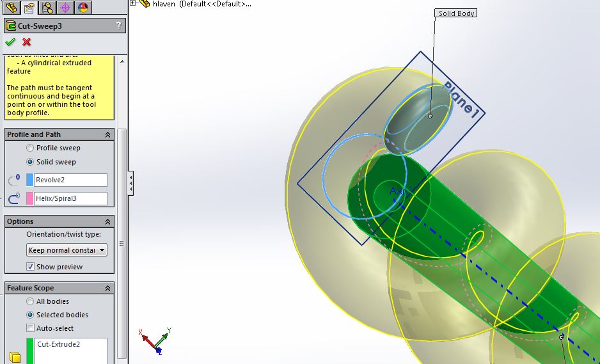Open the DimXpertManager tab
Screen dimensions: 600x364
point(65,8)
